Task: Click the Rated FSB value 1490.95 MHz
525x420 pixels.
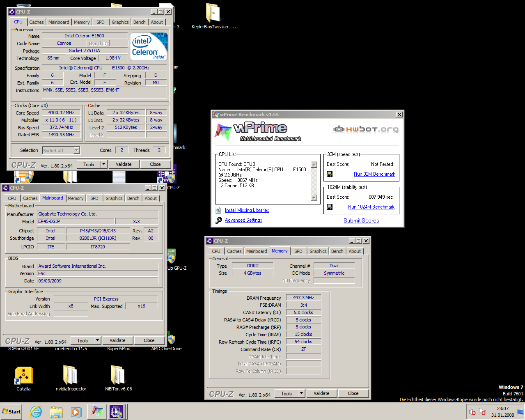Action: [62, 135]
